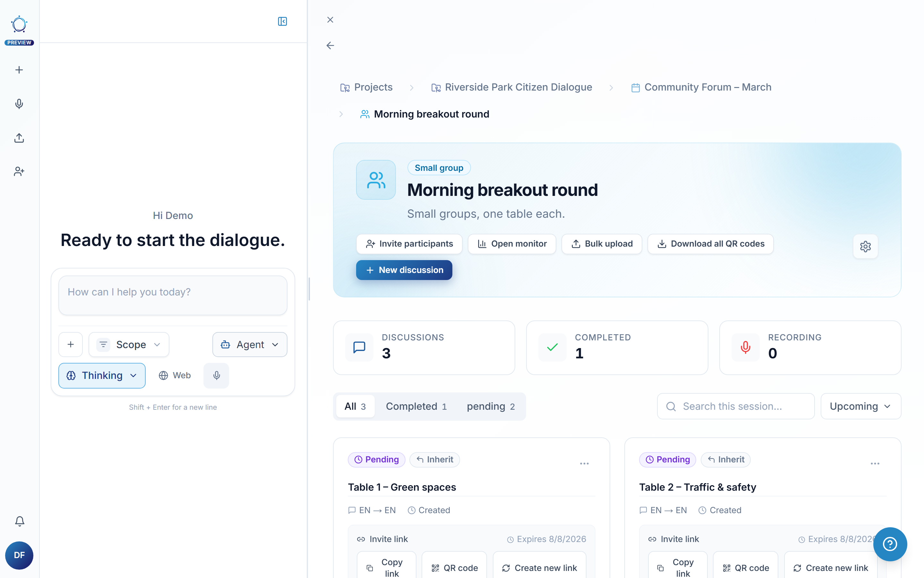Screen dimensions: 924x578
Task: Open the upload icon in the left sidebar
Action: point(19,138)
